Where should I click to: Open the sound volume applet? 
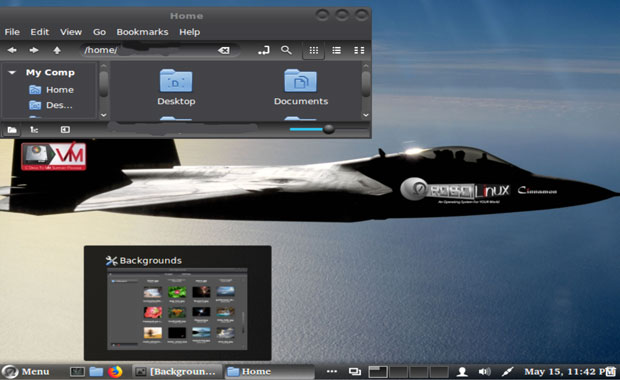click(x=484, y=372)
